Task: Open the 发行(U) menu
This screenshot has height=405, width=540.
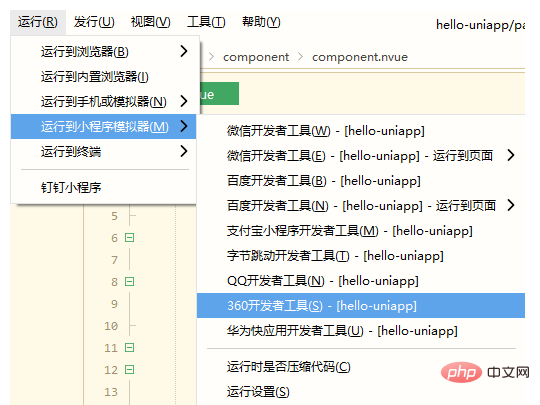Action: (94, 22)
